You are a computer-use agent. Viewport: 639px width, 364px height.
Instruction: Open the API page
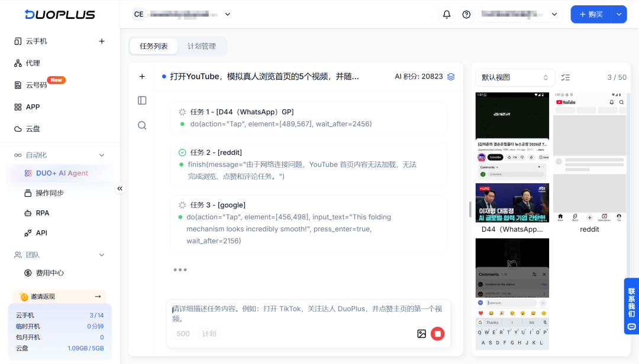(x=41, y=233)
